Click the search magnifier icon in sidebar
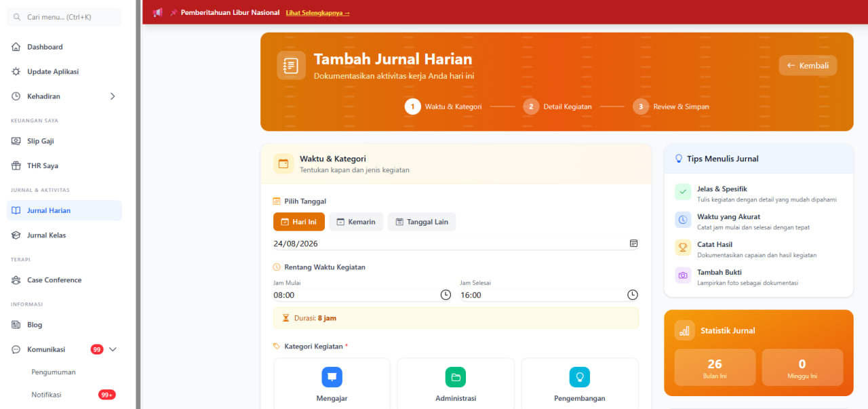Screen dimensions: 868x409 pos(17,17)
